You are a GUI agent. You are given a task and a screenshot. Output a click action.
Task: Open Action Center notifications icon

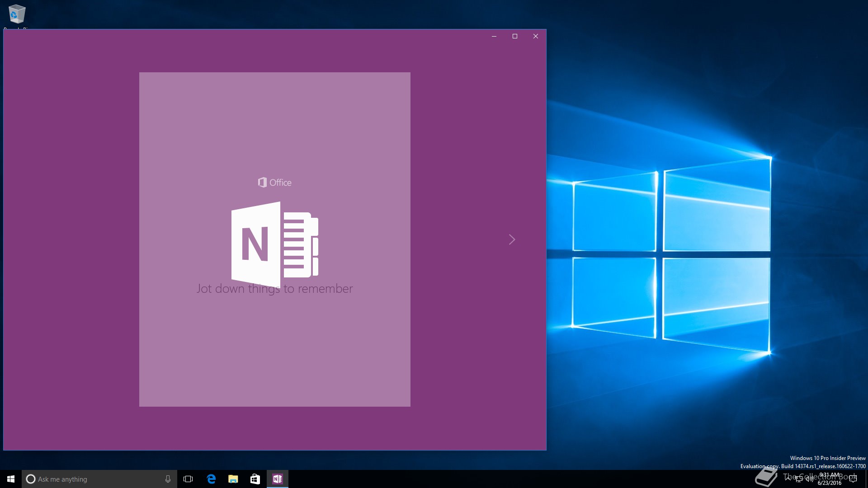pyautogui.click(x=853, y=479)
